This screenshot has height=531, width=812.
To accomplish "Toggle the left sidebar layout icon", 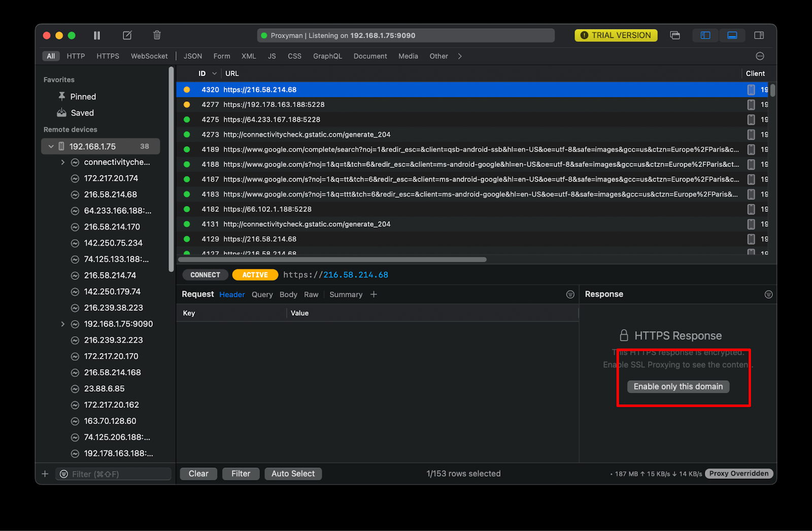I will coord(705,35).
